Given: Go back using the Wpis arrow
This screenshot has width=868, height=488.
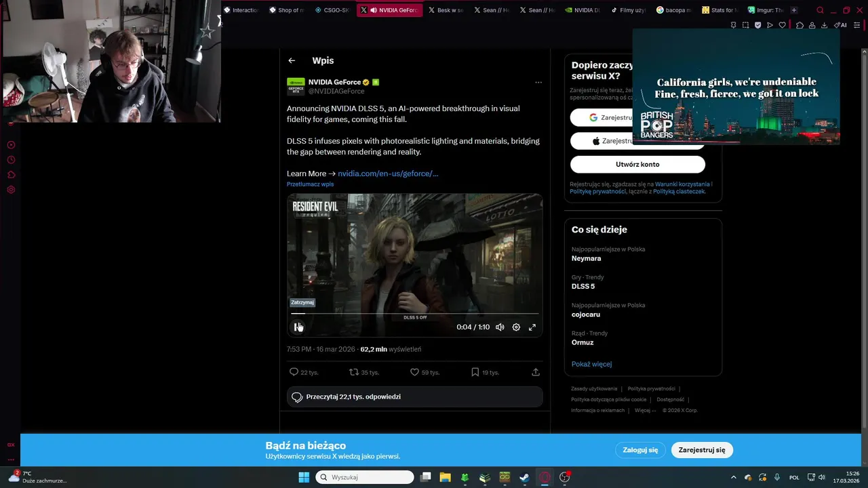Looking at the screenshot, I should coord(292,60).
